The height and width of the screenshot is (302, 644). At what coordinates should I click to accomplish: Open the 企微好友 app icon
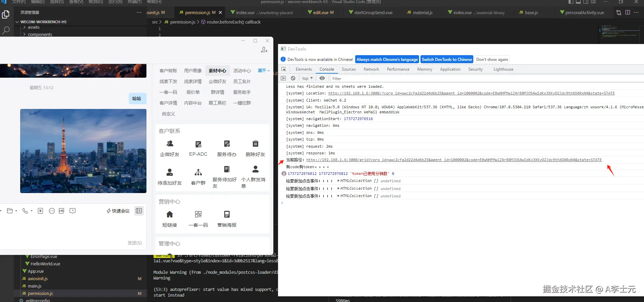(170, 144)
